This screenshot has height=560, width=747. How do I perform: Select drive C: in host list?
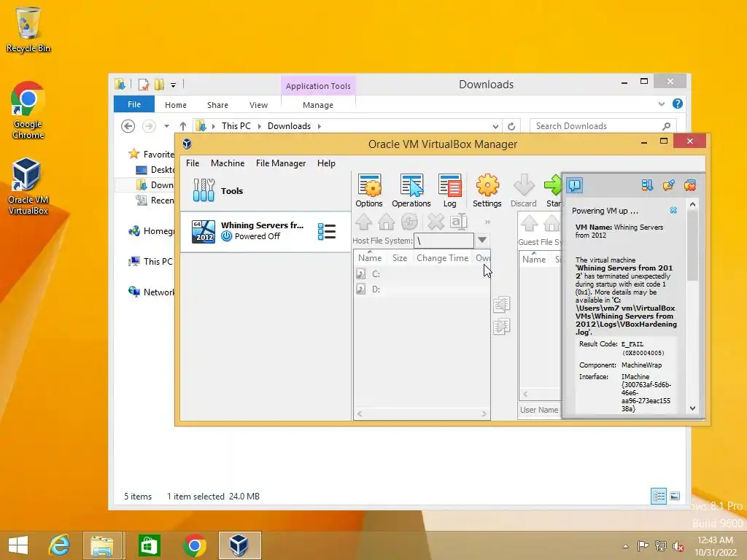click(422, 274)
